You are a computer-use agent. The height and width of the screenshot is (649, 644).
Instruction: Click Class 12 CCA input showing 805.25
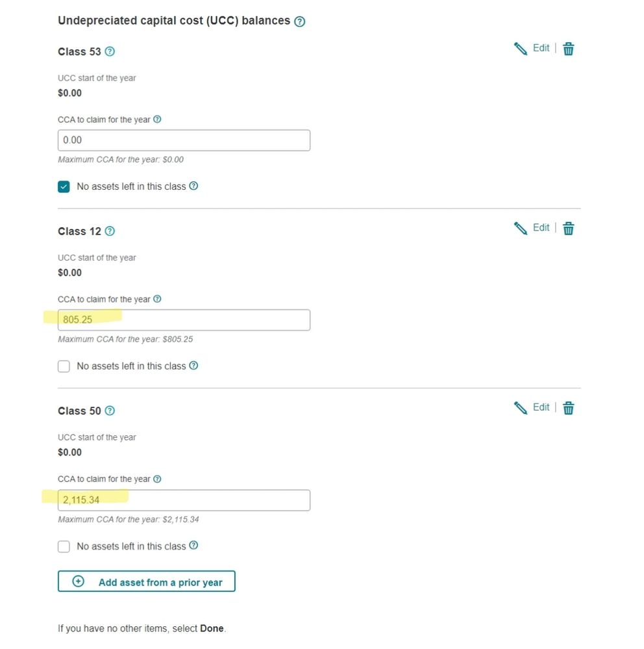pos(184,320)
